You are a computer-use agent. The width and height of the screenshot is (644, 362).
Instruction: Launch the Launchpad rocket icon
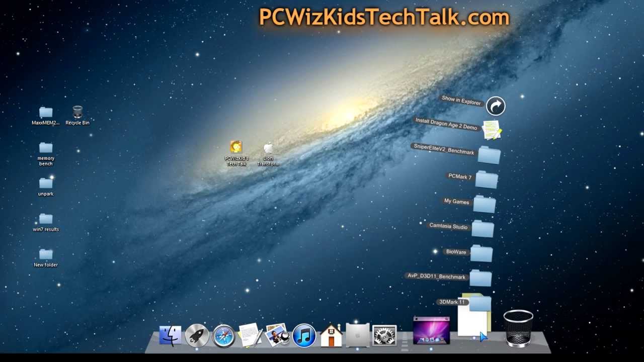tap(197, 335)
